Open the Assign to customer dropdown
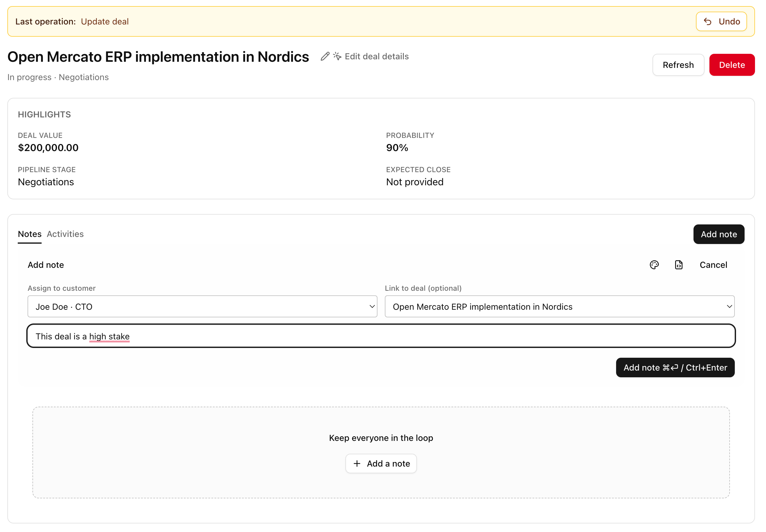This screenshot has height=532, width=766. pyautogui.click(x=202, y=306)
